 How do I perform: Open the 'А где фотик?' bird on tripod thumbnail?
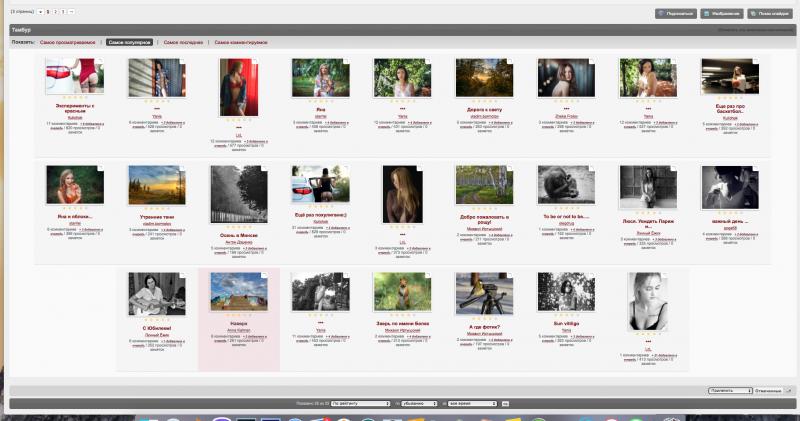pyautogui.click(x=484, y=293)
